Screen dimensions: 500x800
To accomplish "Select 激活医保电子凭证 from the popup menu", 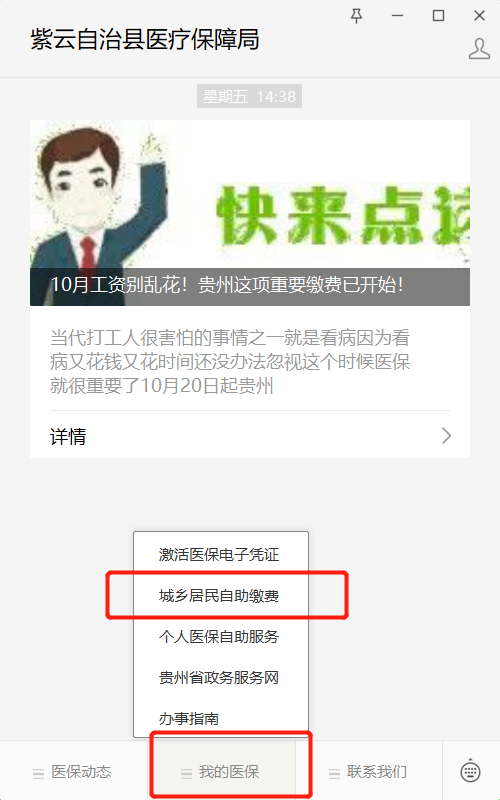I will [x=221, y=554].
